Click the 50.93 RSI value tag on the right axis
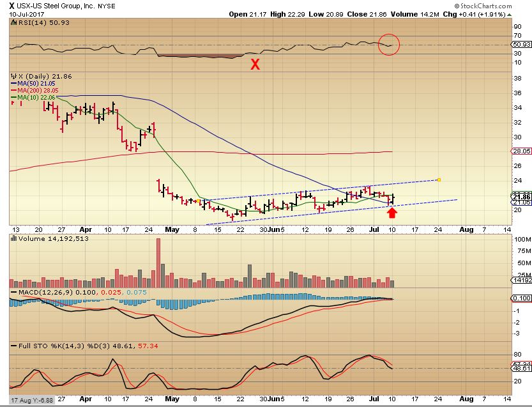 [x=522, y=45]
